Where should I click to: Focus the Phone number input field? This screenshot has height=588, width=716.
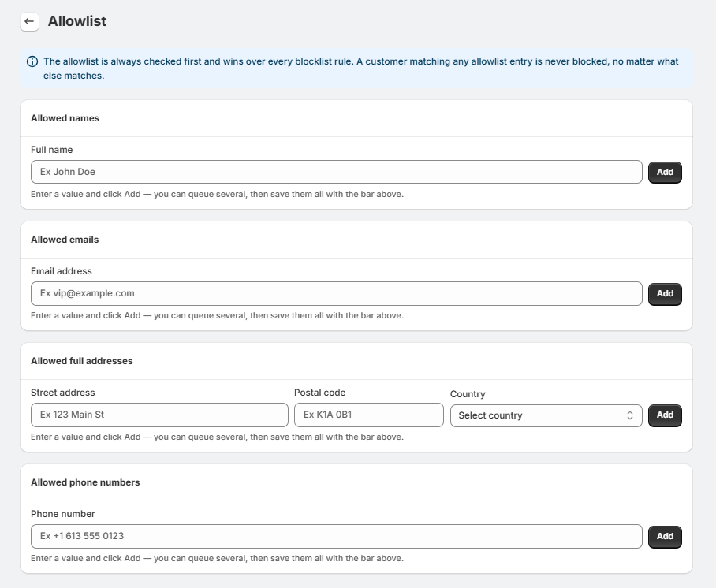[x=337, y=537]
